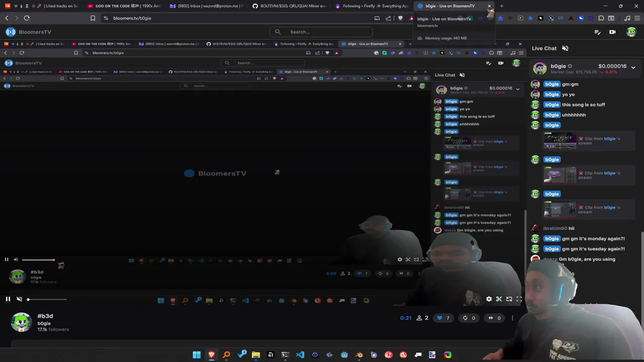Unmute the stream with the speaker icon
Image resolution: width=644 pixels, height=362 pixels.
click(20, 299)
